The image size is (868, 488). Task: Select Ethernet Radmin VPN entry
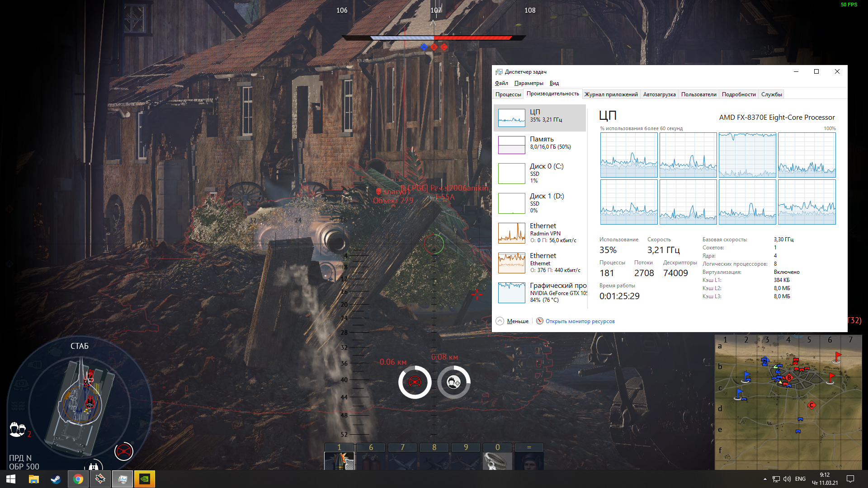[540, 233]
